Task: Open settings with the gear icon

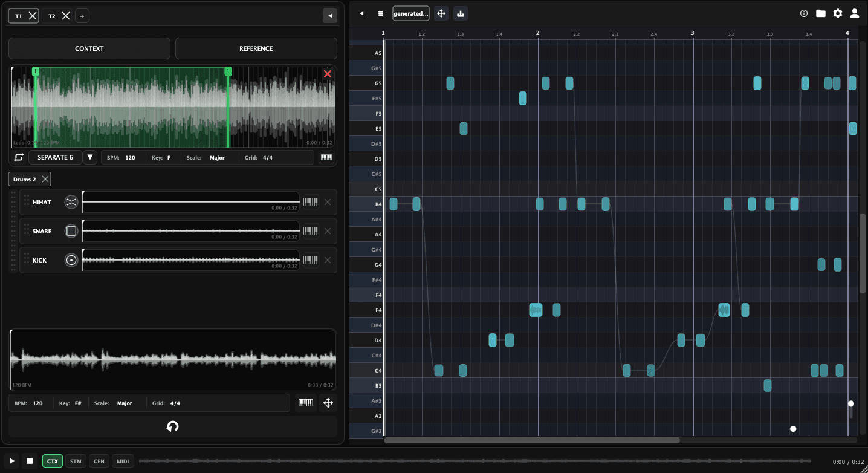Action: (x=838, y=13)
